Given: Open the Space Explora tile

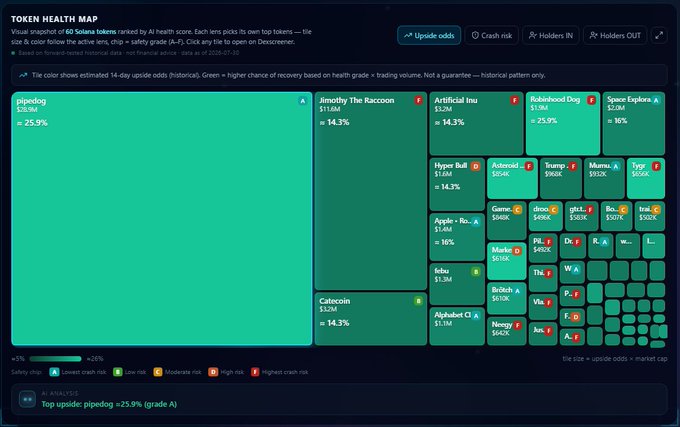Looking at the screenshot, I should (x=634, y=123).
